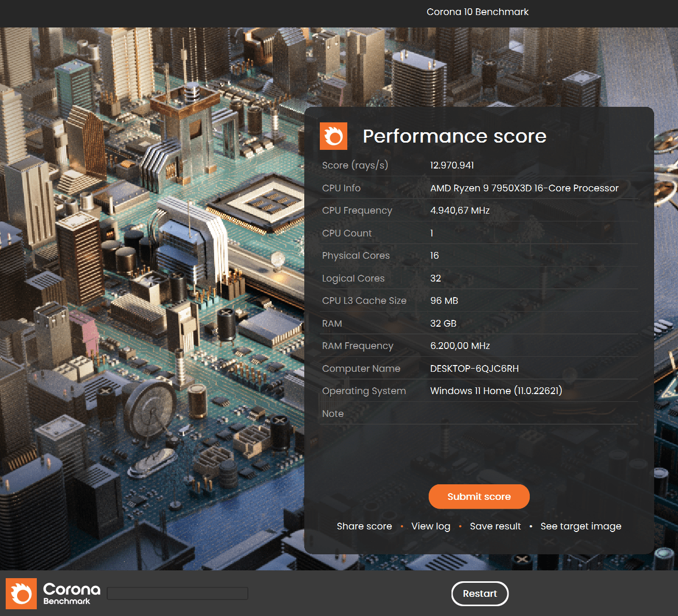Click the Performance score heading
The height and width of the screenshot is (616, 678).
point(455,136)
